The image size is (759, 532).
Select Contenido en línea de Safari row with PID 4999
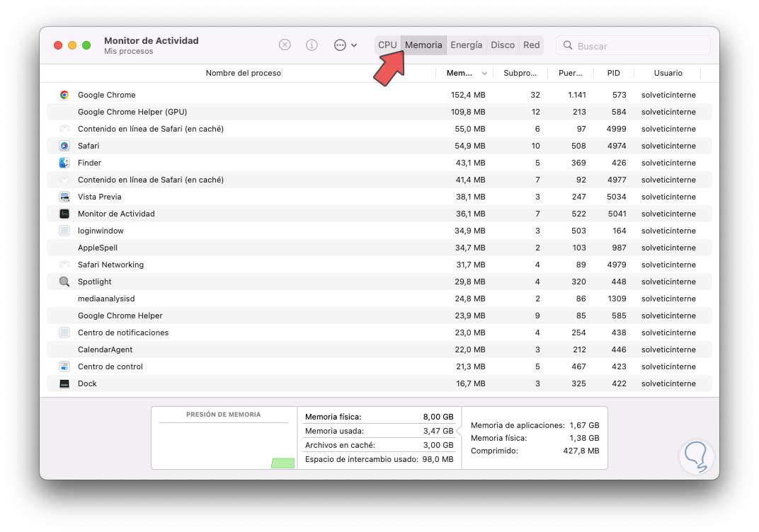pos(379,129)
